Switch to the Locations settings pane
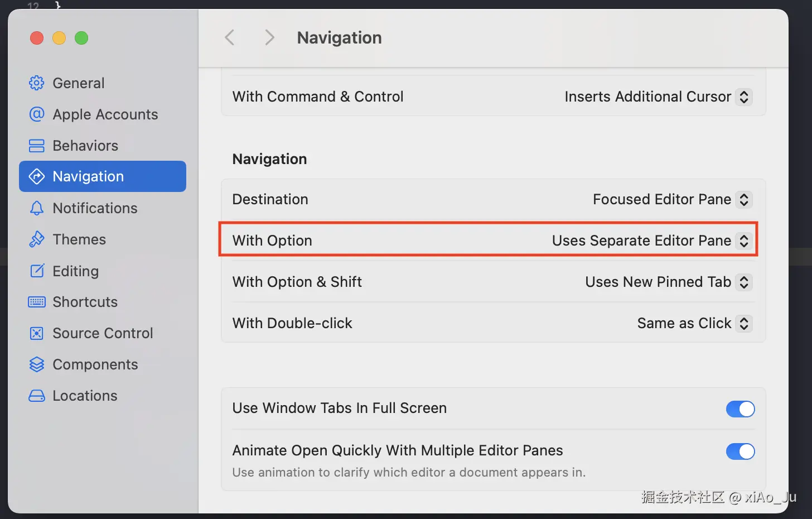The image size is (812, 519). click(x=85, y=396)
